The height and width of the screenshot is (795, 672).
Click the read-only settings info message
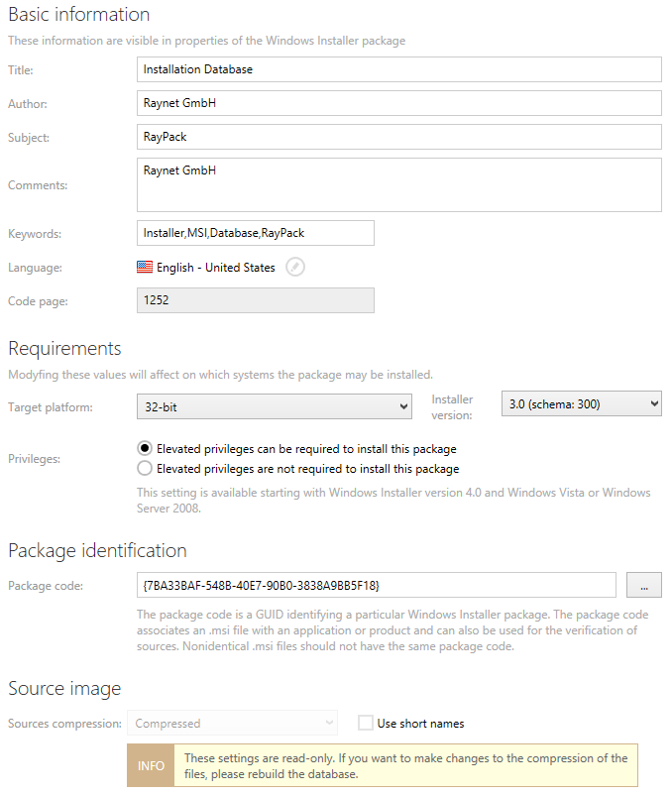coord(406,766)
